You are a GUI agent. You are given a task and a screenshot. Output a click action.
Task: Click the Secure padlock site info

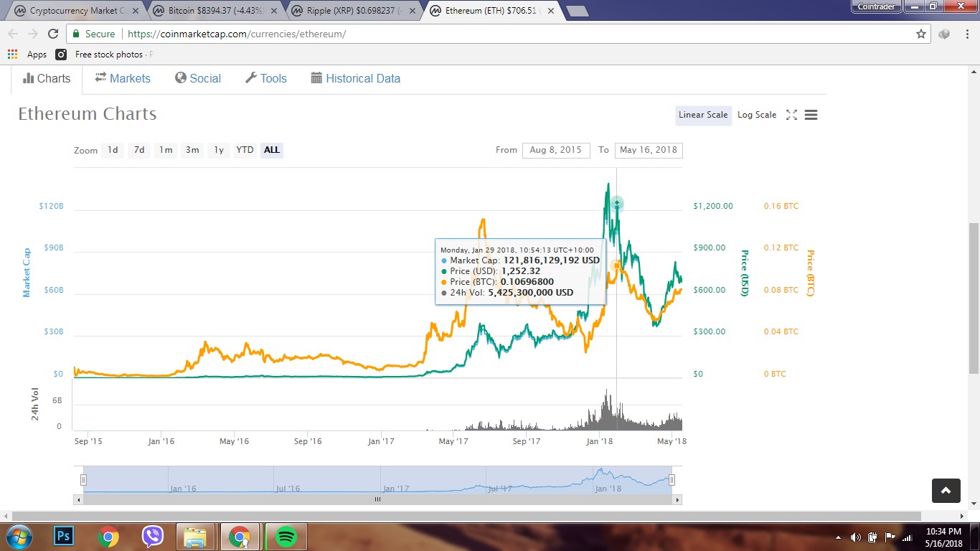(94, 34)
